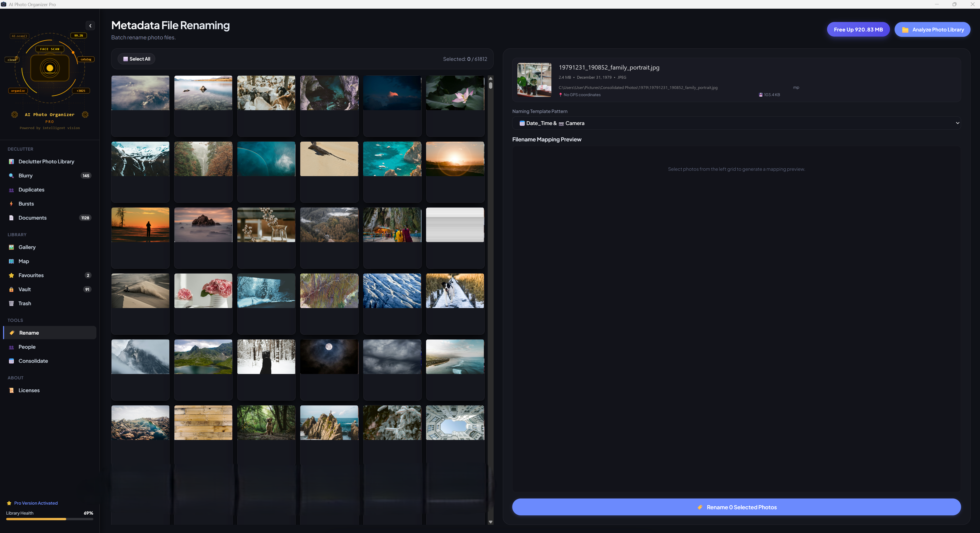980x533 pixels.
Task: Select the pink lotus flower thumbnail
Action: 455,93
